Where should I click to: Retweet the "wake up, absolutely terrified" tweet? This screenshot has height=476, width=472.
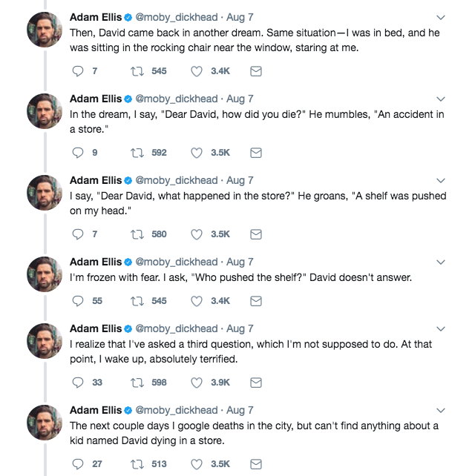(136, 383)
